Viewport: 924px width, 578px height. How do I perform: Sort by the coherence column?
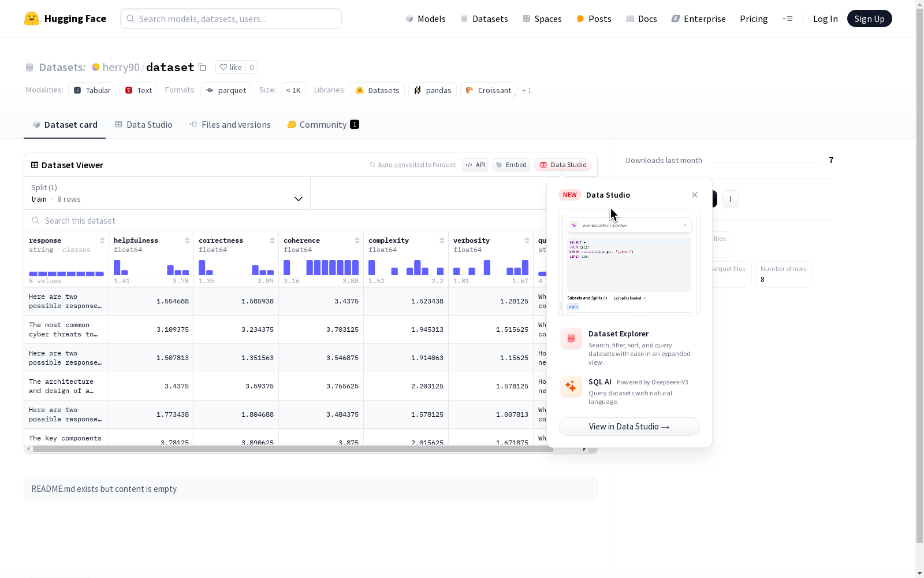click(357, 240)
